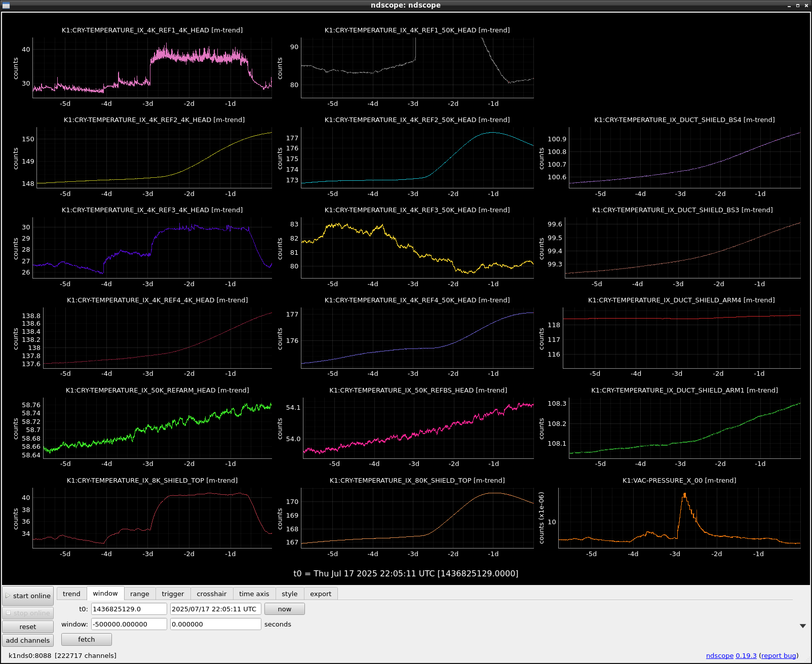Select the IX_50K_REFARM_HEAD plot
The height and width of the screenshot is (664, 812).
click(x=158, y=428)
